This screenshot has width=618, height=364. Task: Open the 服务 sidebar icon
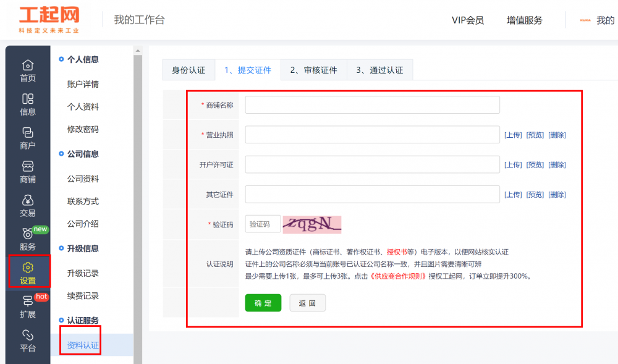tap(28, 240)
